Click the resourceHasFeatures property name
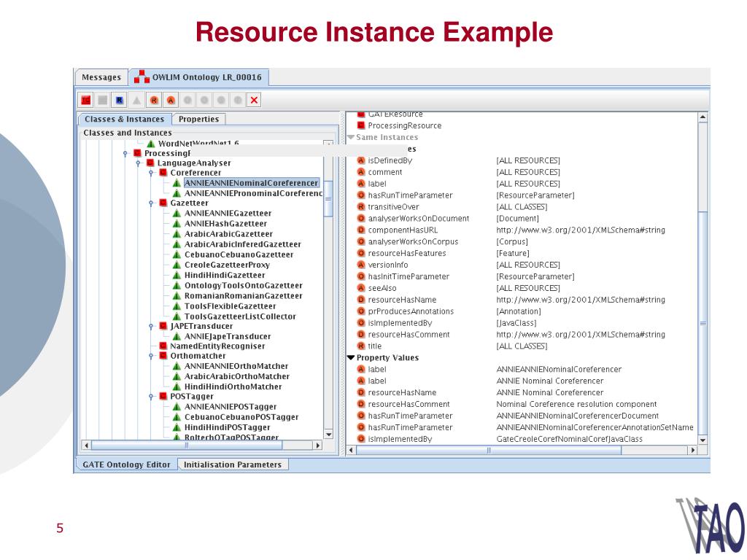The width and height of the screenshot is (747, 560). click(407, 253)
